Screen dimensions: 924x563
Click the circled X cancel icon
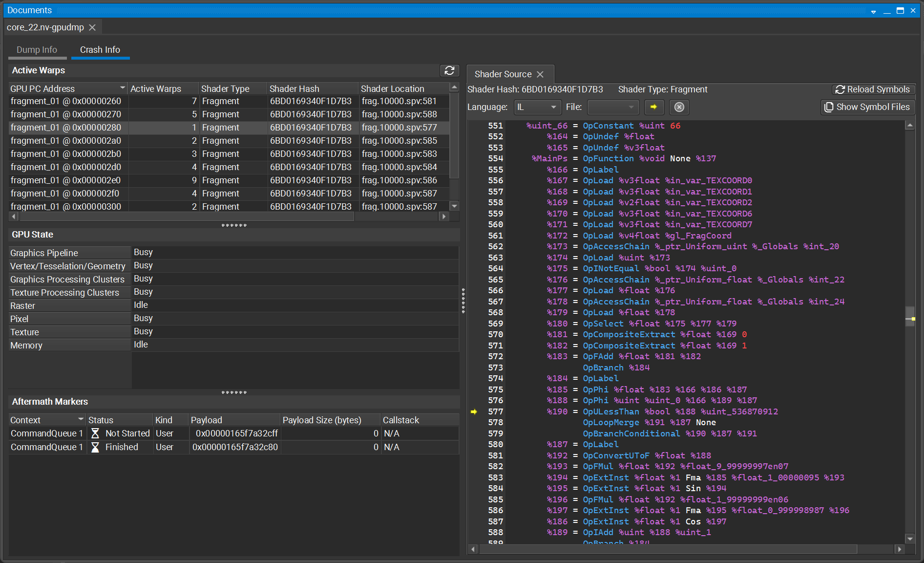pos(679,107)
